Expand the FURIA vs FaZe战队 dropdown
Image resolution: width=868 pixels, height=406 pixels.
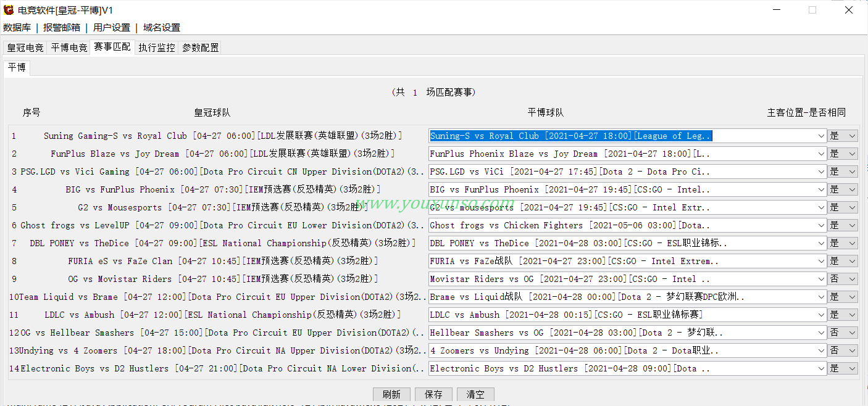click(820, 261)
